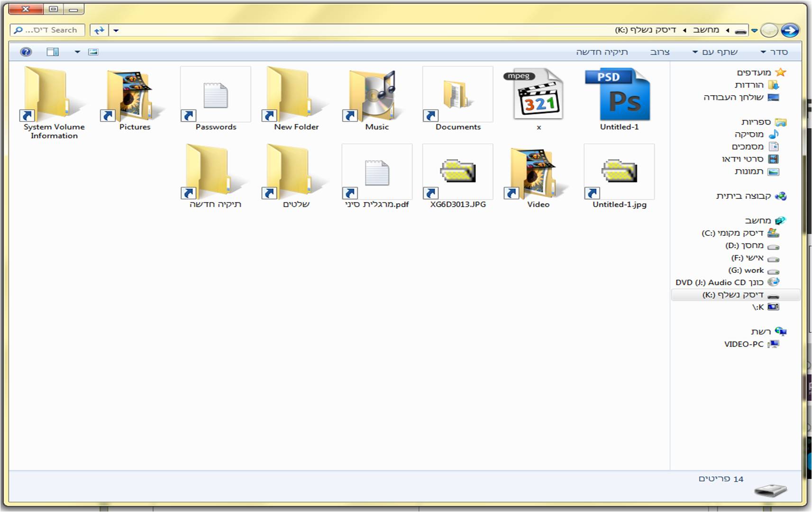Open the מוסיקה library in the navigation pane
Viewport: 812px width, 512px height.
click(x=756, y=135)
